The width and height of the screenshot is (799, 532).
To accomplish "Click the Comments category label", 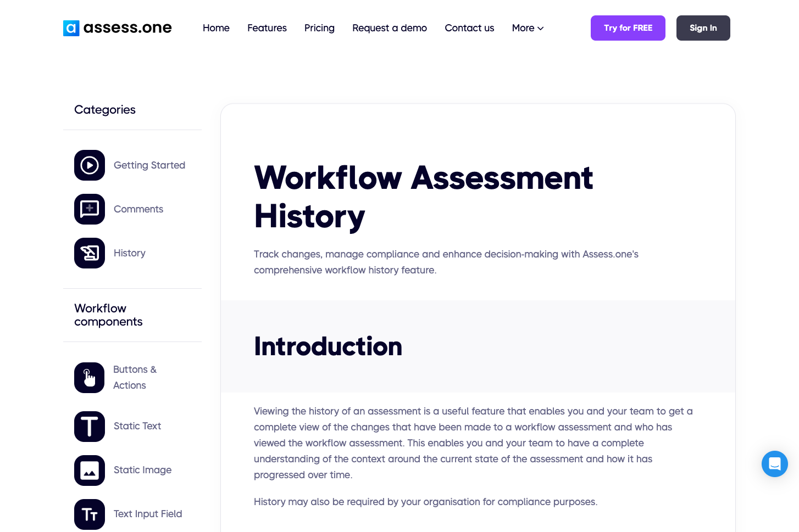I will click(x=138, y=209).
